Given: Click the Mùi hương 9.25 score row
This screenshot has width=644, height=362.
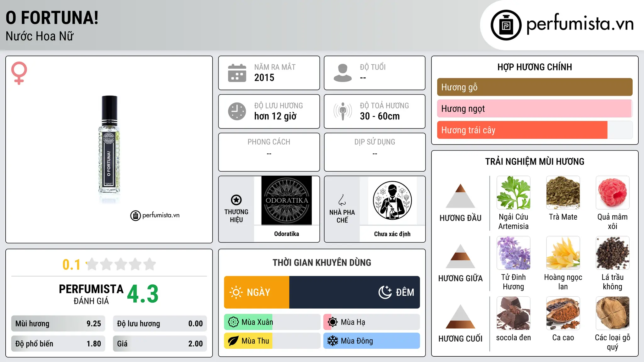Looking at the screenshot, I should [58, 323].
